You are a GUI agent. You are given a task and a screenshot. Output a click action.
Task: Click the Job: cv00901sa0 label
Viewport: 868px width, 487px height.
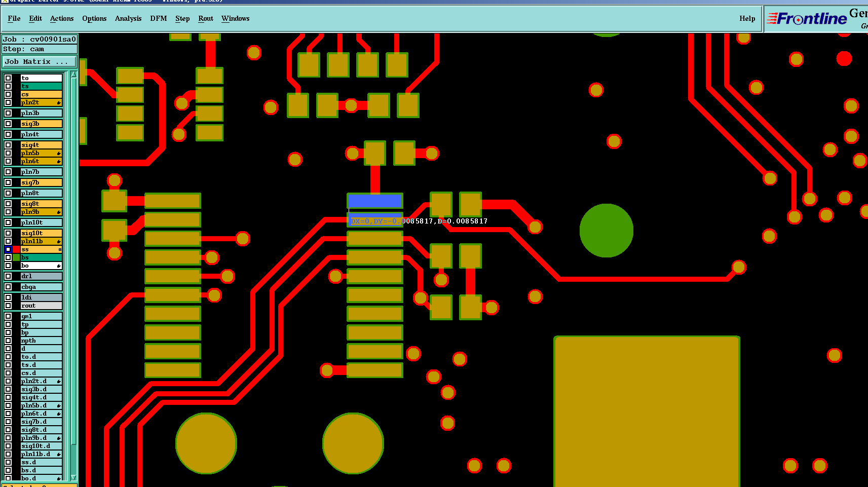pyautogui.click(x=40, y=39)
